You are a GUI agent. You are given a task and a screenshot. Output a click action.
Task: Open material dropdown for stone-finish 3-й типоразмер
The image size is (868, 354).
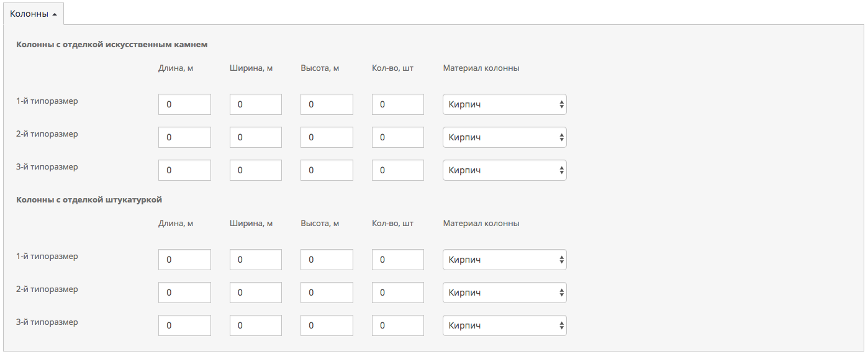[504, 170]
